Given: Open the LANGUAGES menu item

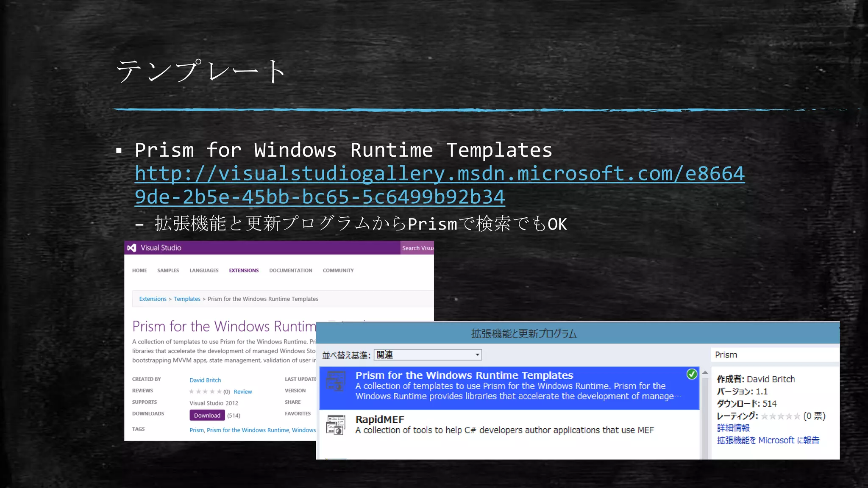Looking at the screenshot, I should click(x=204, y=270).
